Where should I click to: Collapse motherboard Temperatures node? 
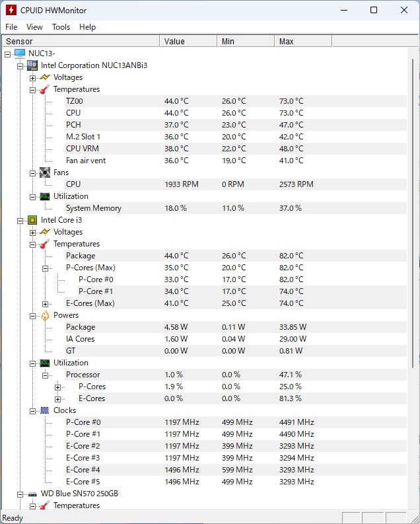[x=33, y=91]
